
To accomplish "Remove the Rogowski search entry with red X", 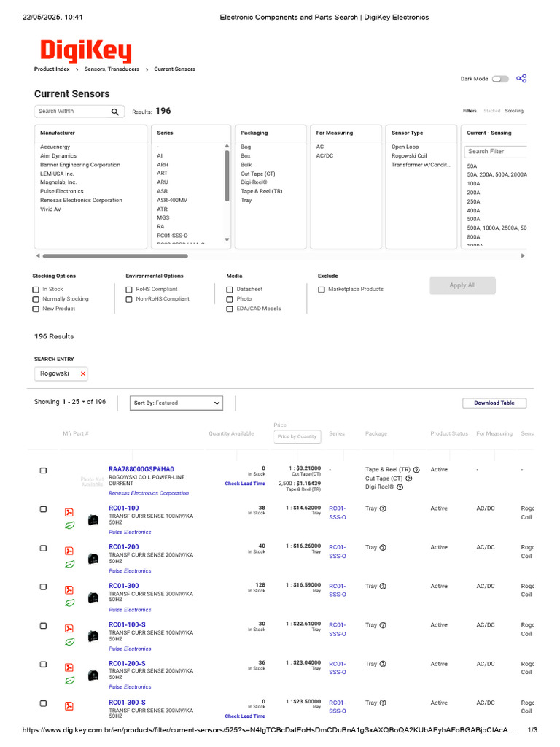I will (x=83, y=373).
